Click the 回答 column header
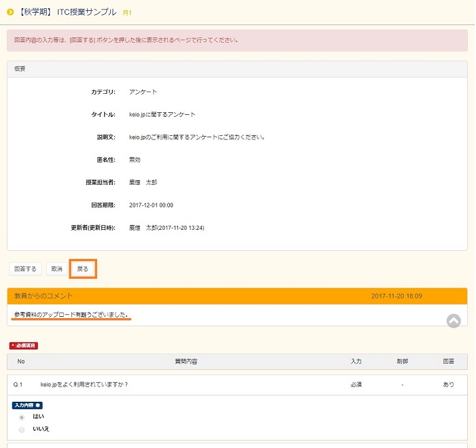 pyautogui.click(x=448, y=362)
